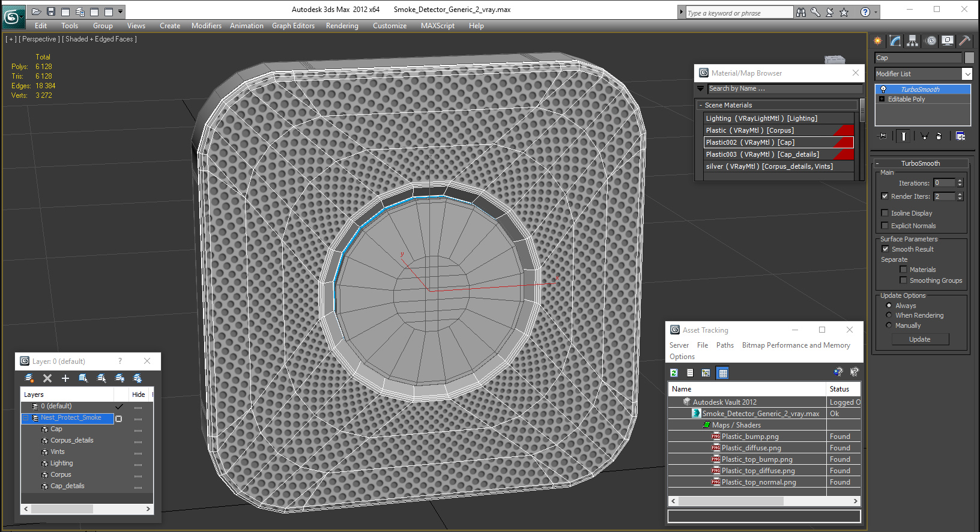Toggle Show End Result icon

tap(904, 136)
